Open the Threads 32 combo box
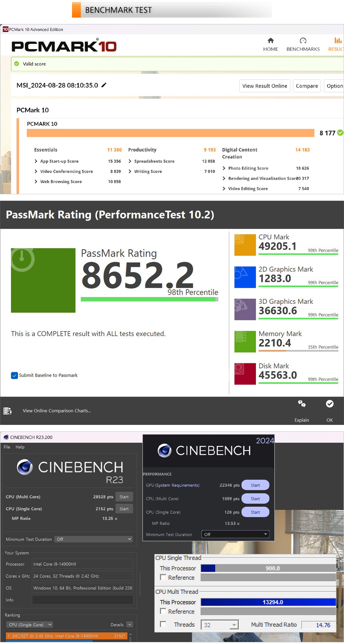Screen dimensions: 344x644 pyautogui.click(x=219, y=625)
